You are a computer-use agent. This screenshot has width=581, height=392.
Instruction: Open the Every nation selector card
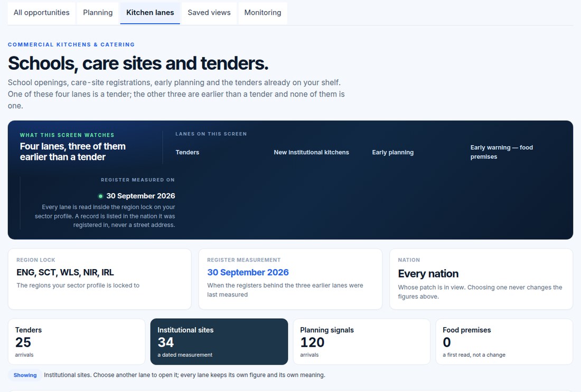[481, 279]
